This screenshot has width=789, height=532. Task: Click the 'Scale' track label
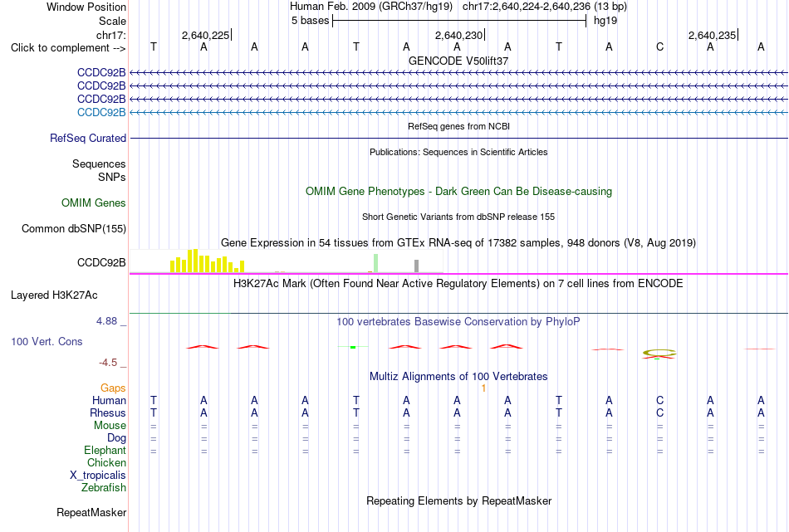pyautogui.click(x=112, y=21)
